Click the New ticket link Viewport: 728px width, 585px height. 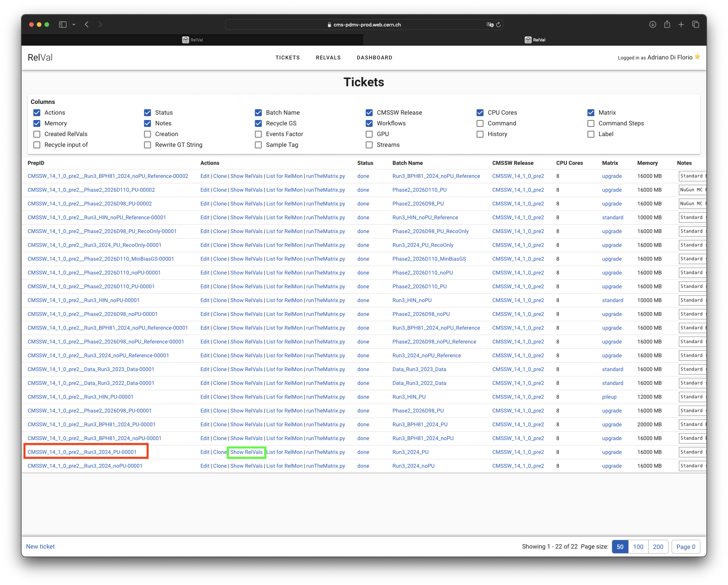40,546
